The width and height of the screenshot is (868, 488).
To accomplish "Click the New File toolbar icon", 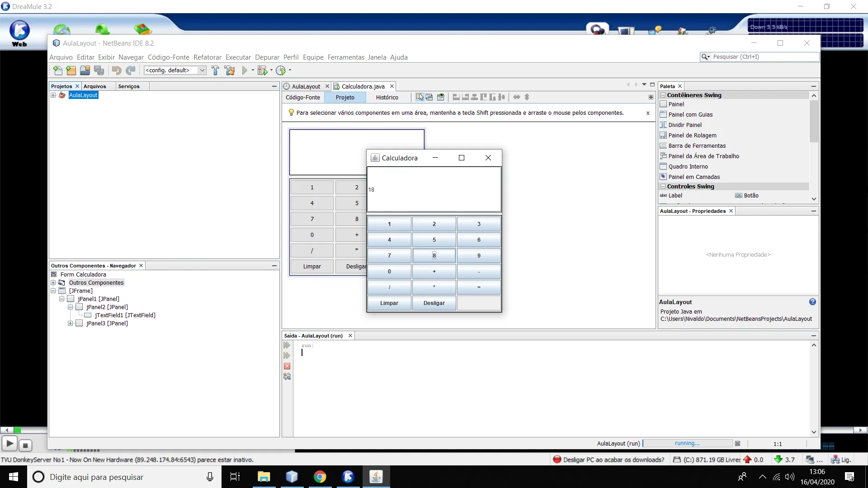I will tap(58, 70).
